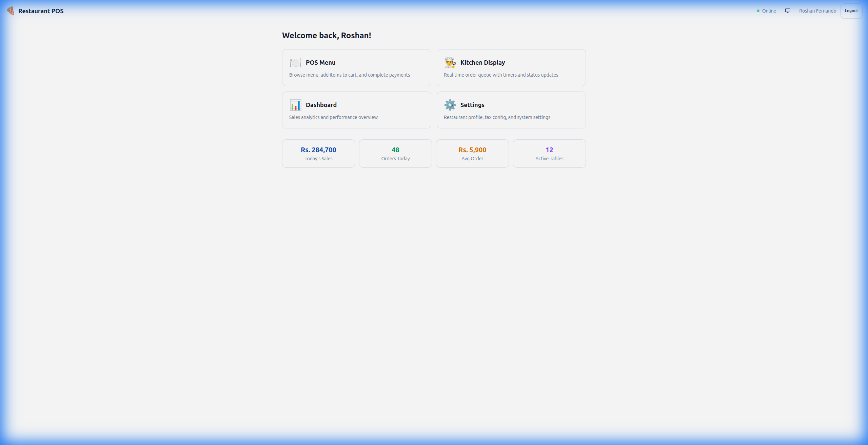
Task: Click the Logout button
Action: 851,11
